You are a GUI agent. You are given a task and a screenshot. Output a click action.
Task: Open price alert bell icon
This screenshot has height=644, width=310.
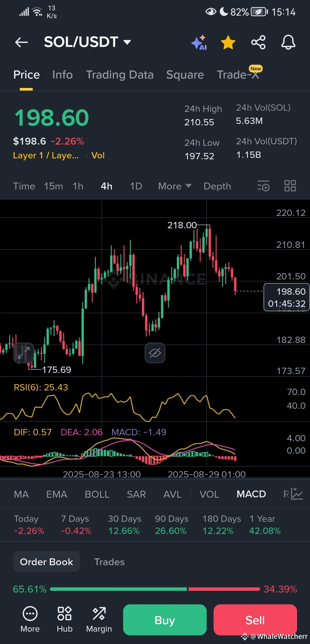288,42
